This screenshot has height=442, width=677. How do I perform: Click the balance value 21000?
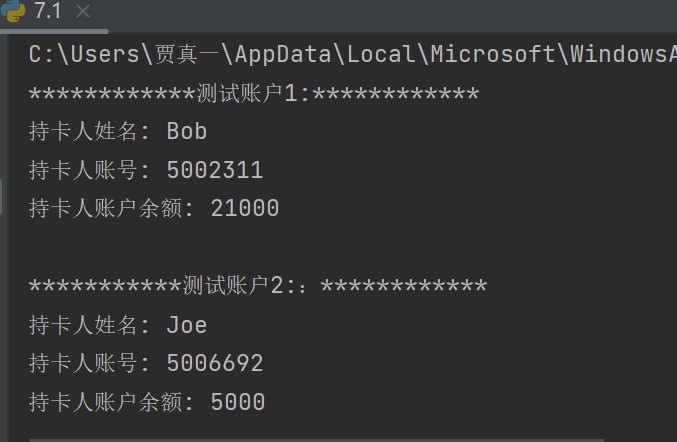245,208
